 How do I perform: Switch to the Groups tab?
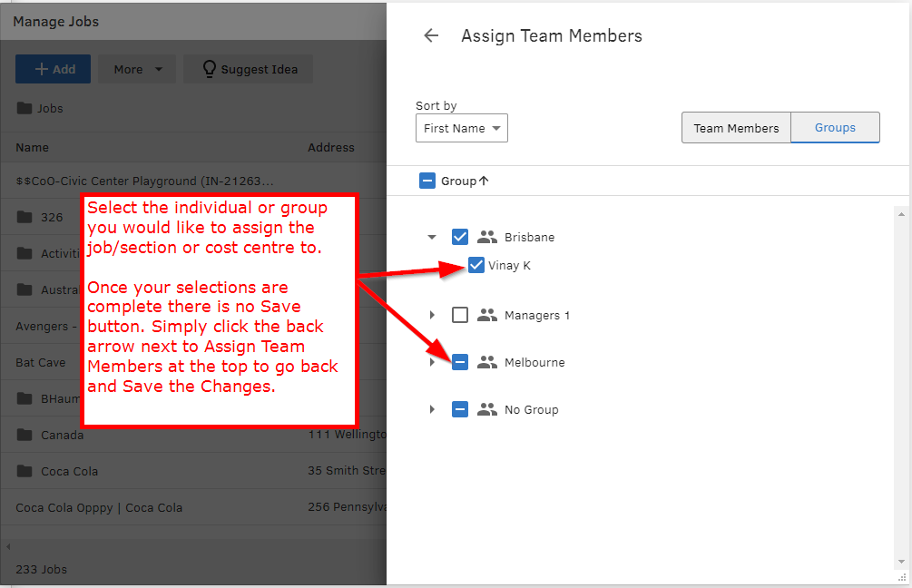pyautogui.click(x=835, y=128)
